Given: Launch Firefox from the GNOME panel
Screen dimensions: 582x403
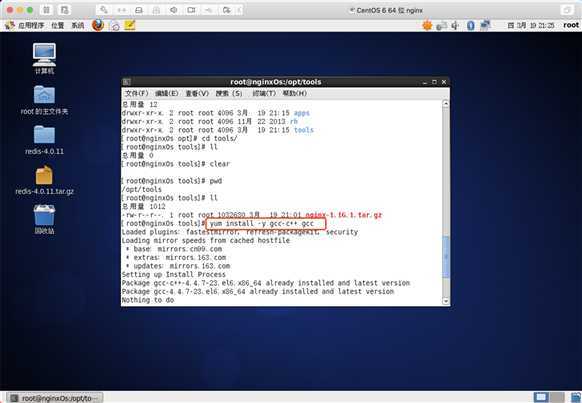Looking at the screenshot, I should (98, 25).
